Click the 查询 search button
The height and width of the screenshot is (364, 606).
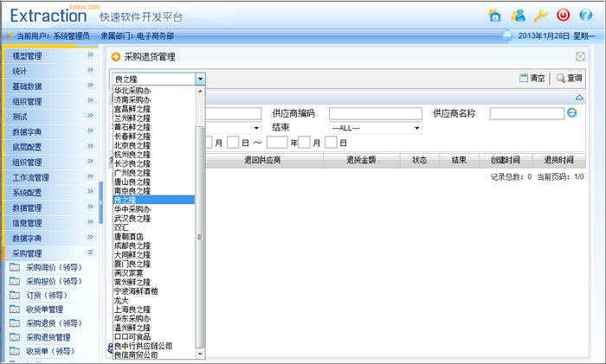coord(570,78)
